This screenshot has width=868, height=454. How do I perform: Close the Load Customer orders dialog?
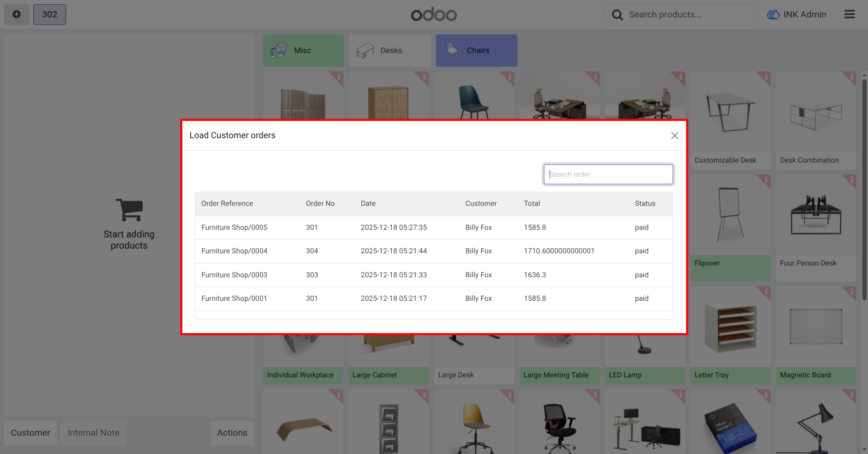point(674,136)
